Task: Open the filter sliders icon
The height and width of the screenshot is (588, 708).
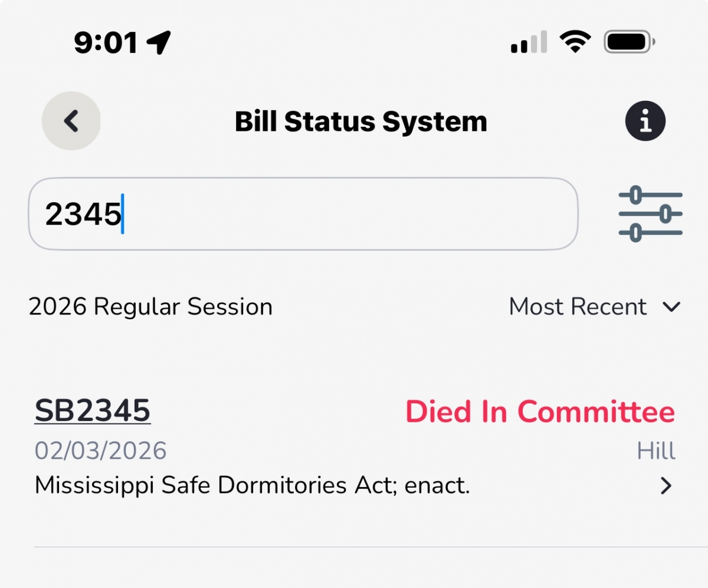Action: 650,214
